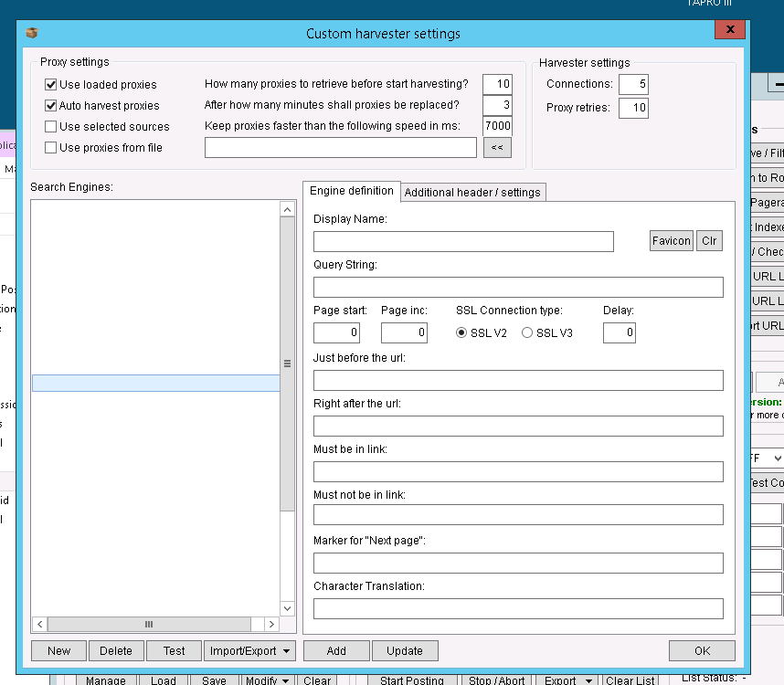Screen dimensions: 784x685
Task: Click the scroll down arrow of Search Engines list
Action: pyautogui.click(x=287, y=608)
